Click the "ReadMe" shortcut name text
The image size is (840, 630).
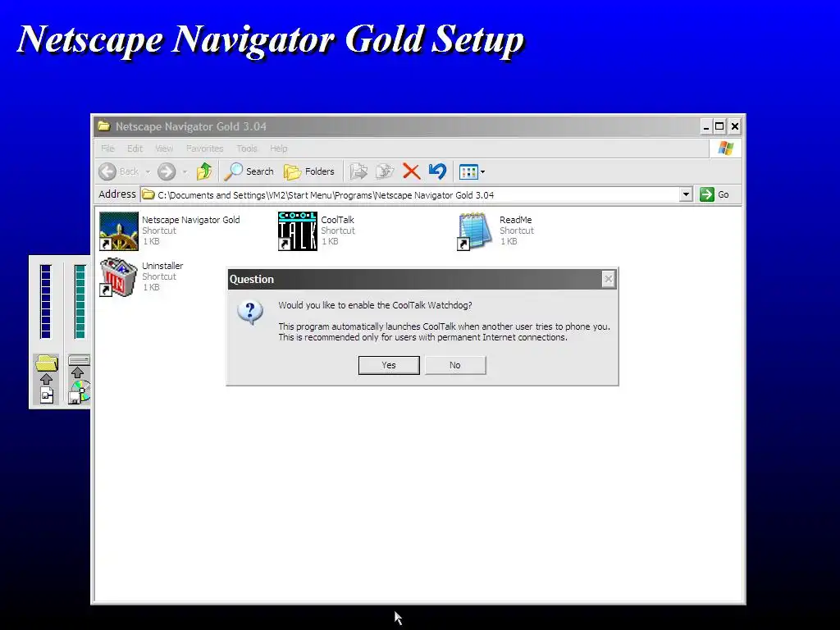(515, 220)
